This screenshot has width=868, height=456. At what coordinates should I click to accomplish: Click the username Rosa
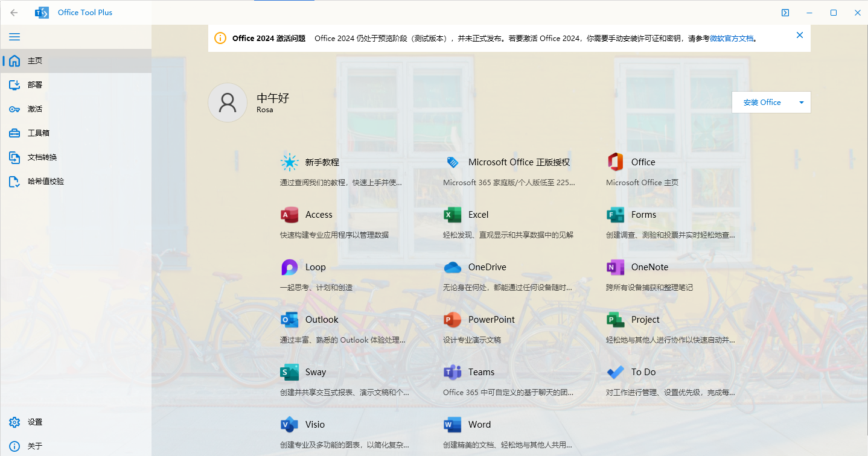tap(265, 110)
